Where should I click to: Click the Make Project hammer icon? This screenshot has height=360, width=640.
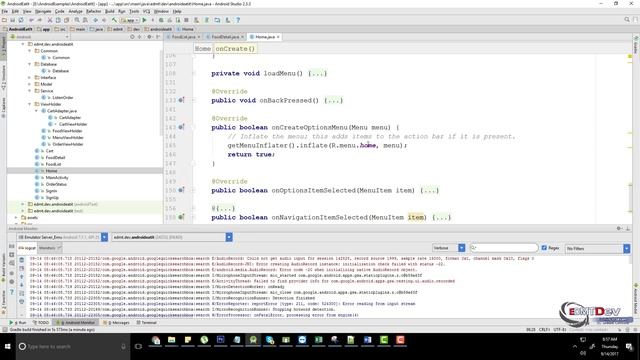click(114, 20)
